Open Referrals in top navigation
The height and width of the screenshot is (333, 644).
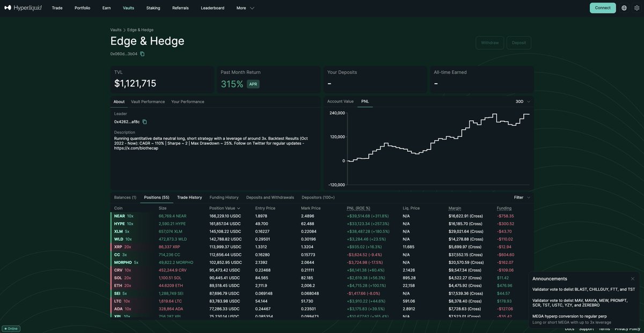point(180,8)
